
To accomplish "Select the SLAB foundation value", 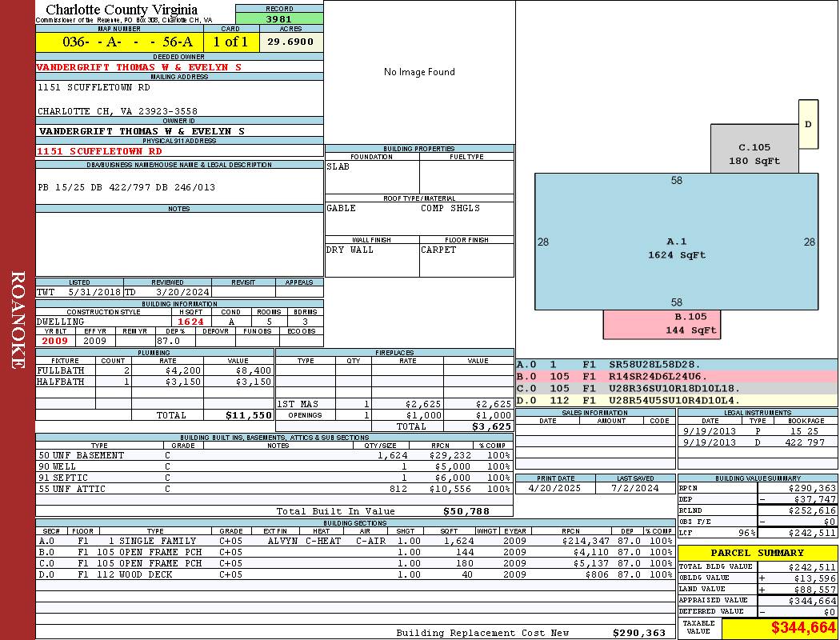I will coord(338,166).
